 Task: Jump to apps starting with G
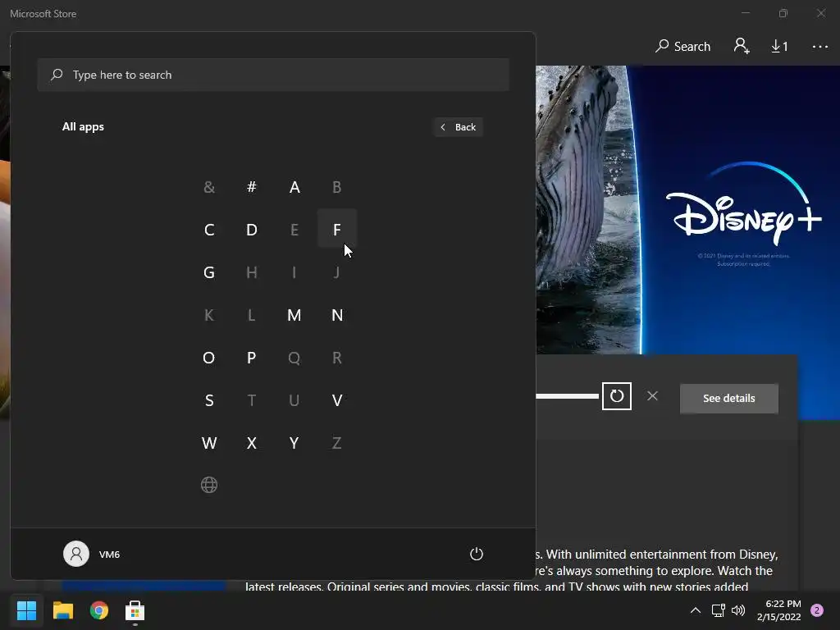point(209,272)
